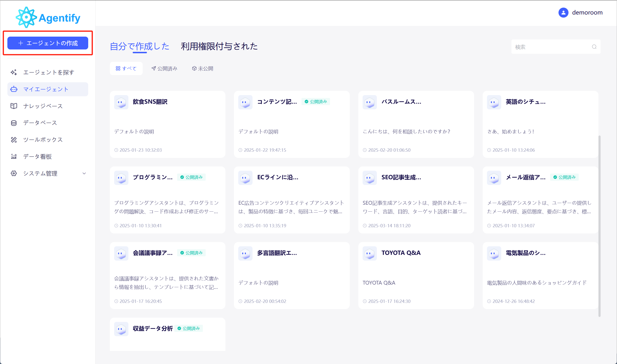Open the システム管理 menu item
Screen dimensions: 617x364
pos(40,173)
